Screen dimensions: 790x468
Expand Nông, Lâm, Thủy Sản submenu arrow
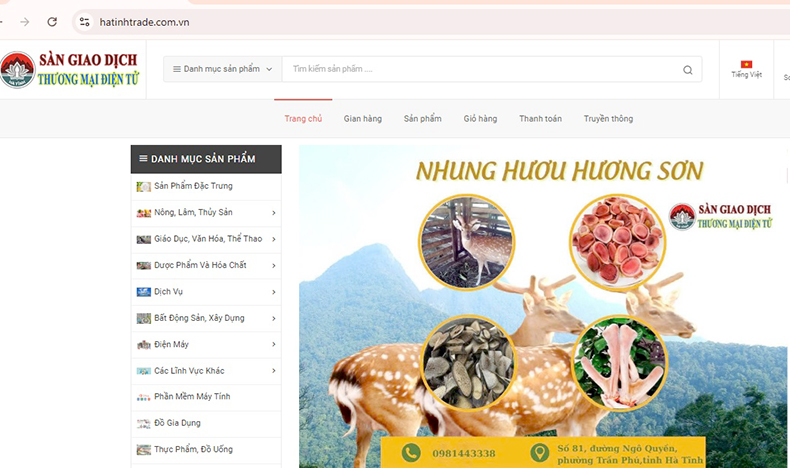pos(274,213)
